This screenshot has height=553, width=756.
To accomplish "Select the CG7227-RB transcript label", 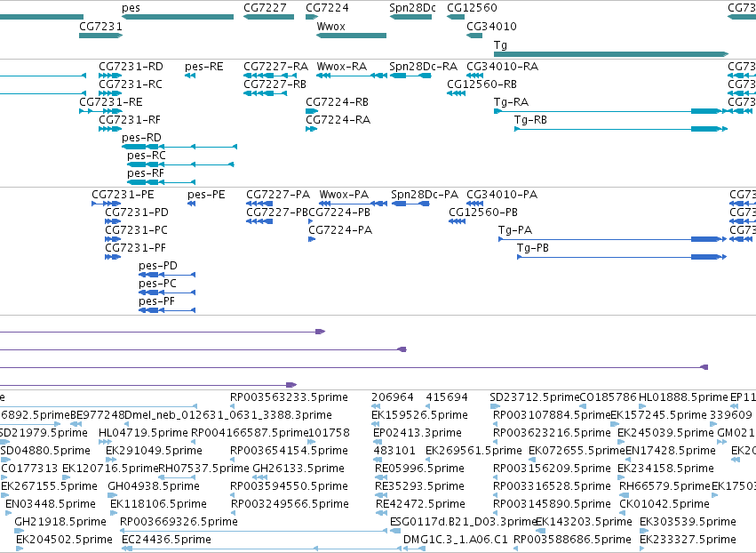I will [x=275, y=84].
